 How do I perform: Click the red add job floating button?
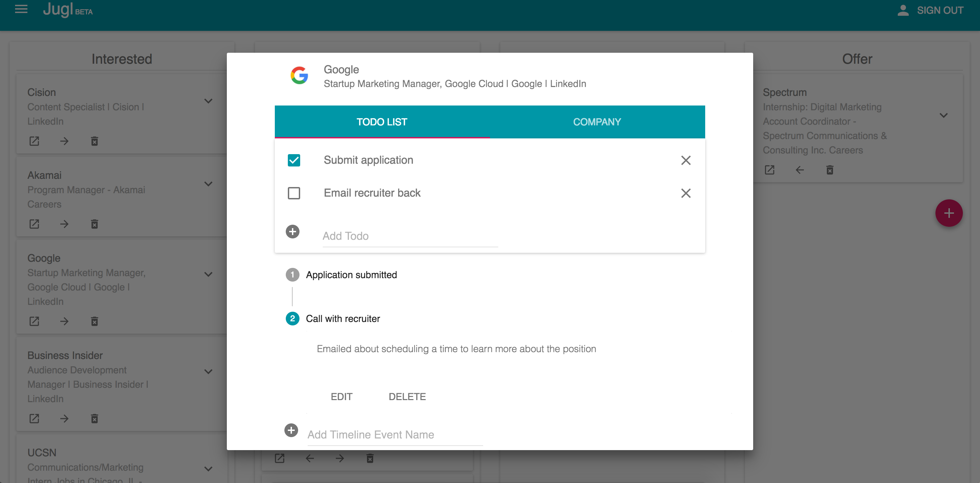click(949, 213)
